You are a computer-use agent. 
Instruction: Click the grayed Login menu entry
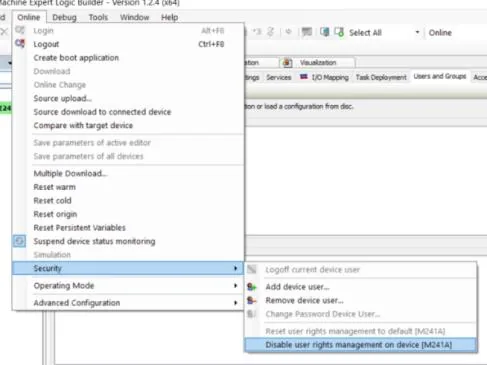[x=128, y=31]
